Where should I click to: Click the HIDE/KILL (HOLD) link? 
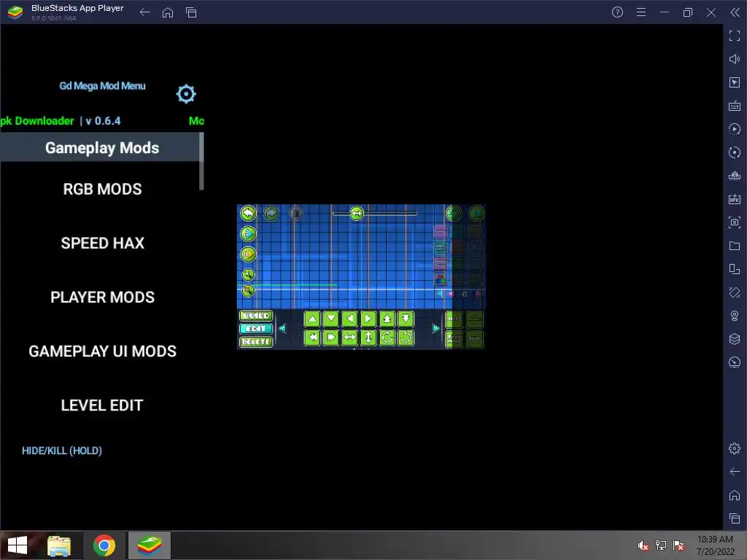(62, 451)
